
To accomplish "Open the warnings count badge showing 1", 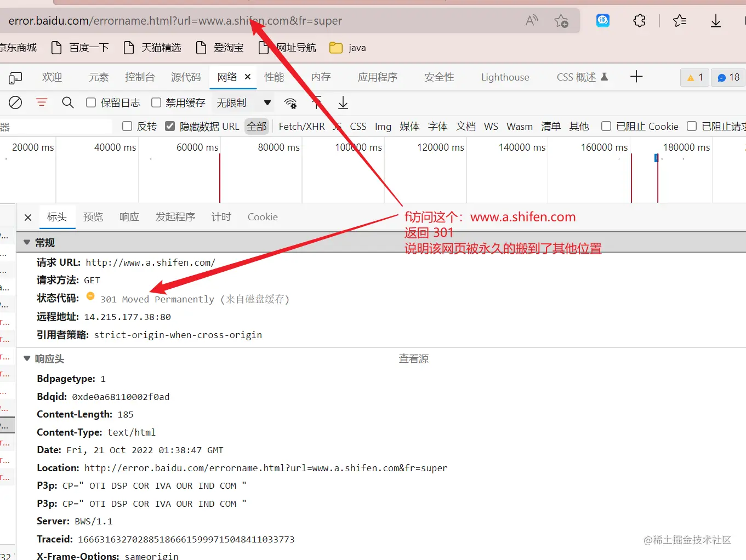I will tap(695, 77).
